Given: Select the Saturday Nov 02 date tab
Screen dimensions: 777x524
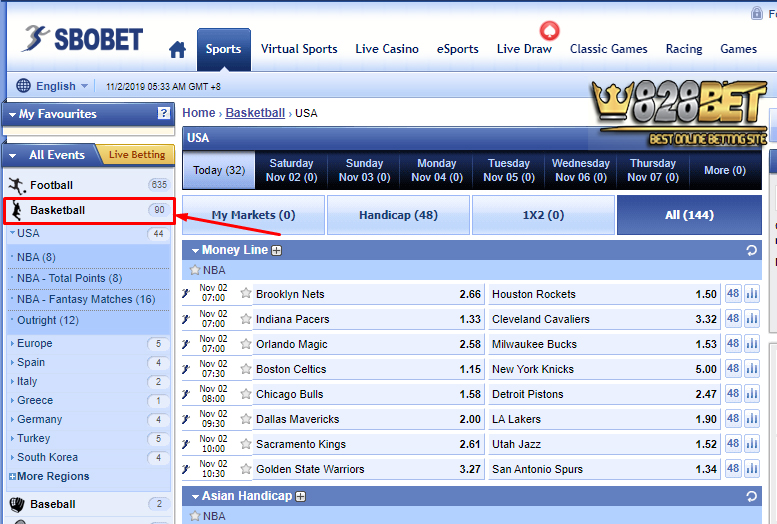Looking at the screenshot, I should point(291,170).
